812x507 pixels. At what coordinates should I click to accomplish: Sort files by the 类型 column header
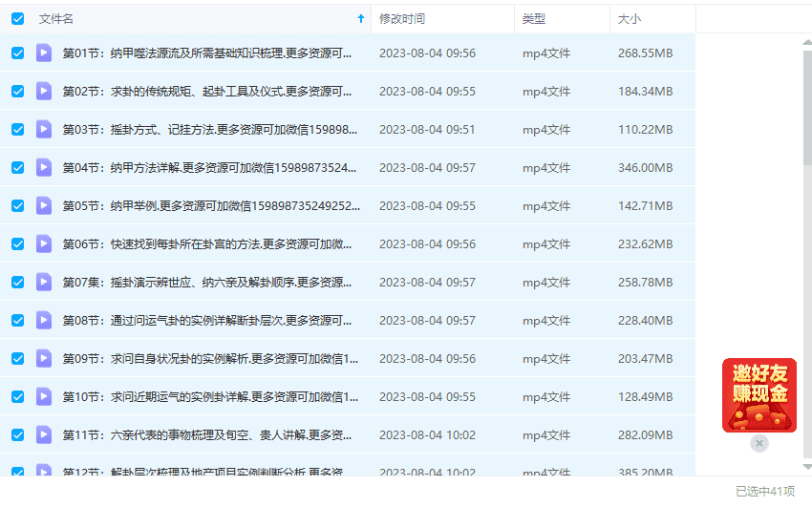pos(534,18)
